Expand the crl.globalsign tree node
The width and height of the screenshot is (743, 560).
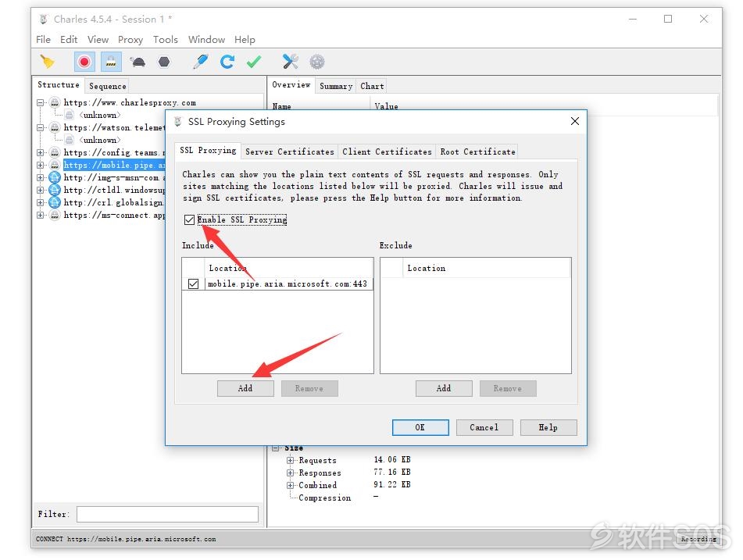(x=41, y=202)
